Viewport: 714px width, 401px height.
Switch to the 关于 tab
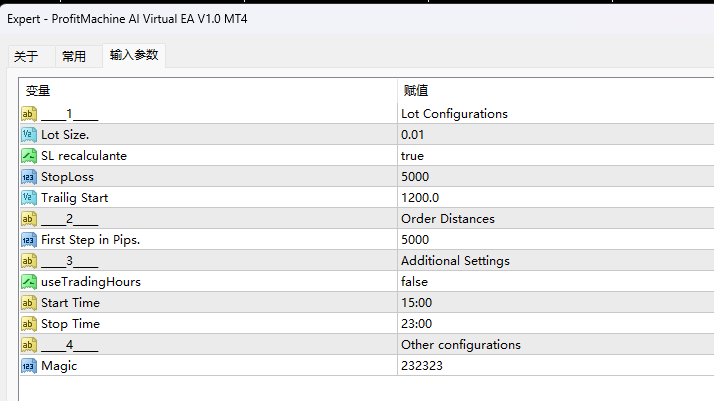tap(26, 57)
